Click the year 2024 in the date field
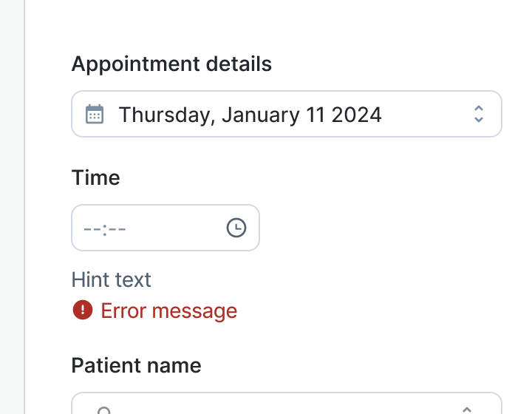This screenshot has width=532, height=414. click(x=356, y=115)
